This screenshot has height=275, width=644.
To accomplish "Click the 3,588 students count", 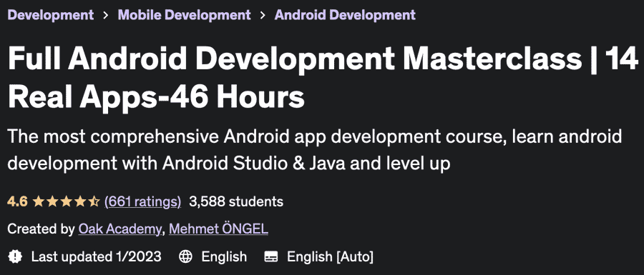I will tap(236, 201).
